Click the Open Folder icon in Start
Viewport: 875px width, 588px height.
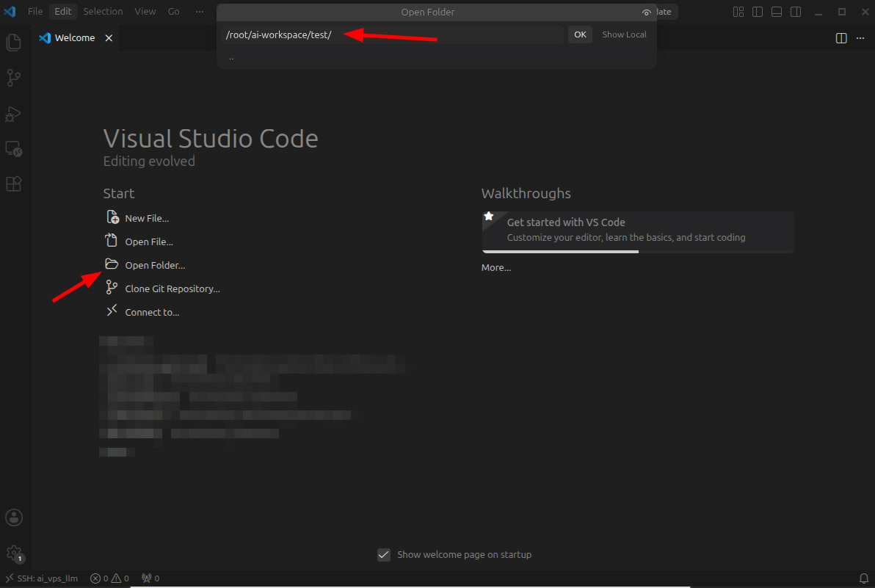(112, 264)
